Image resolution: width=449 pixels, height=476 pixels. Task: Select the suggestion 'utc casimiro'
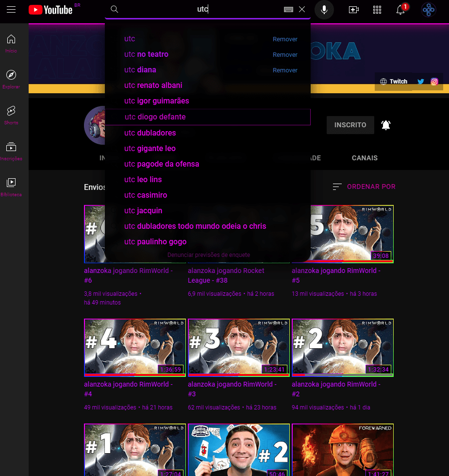146,195
